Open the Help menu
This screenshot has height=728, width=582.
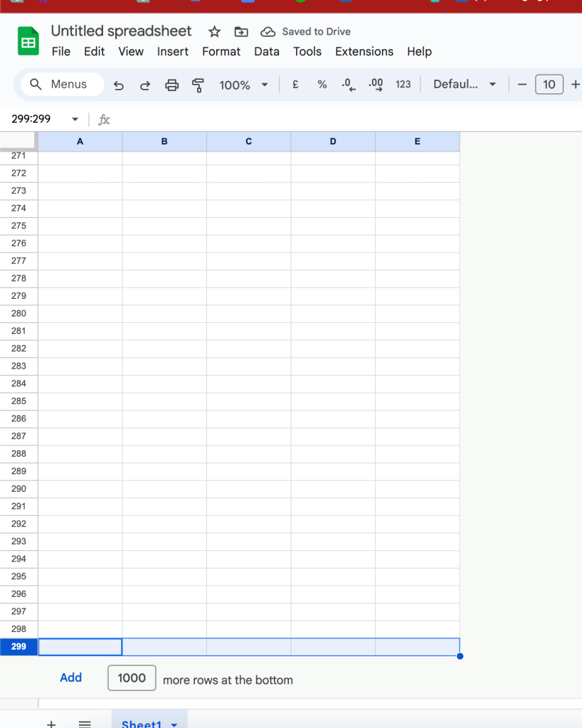pyautogui.click(x=419, y=51)
